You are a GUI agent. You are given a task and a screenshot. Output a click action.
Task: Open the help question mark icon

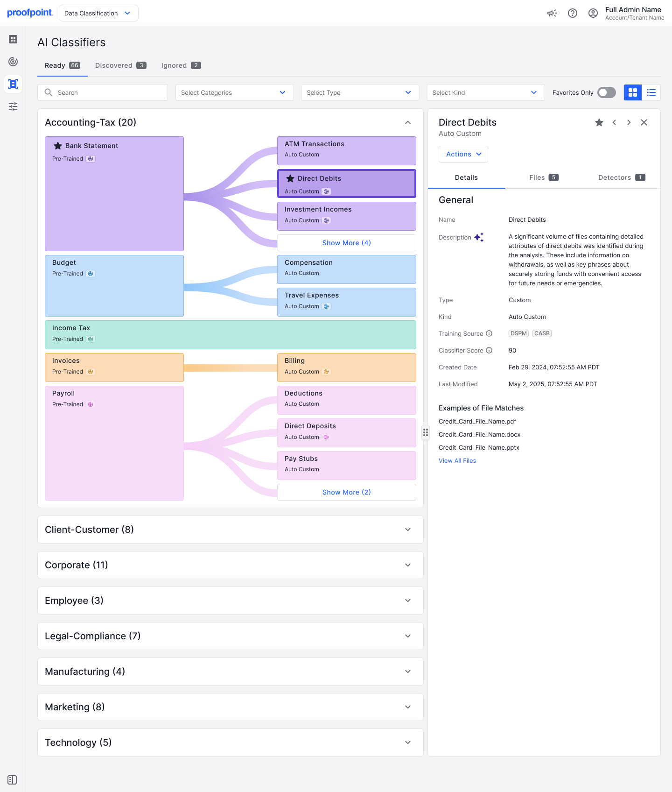[573, 13]
